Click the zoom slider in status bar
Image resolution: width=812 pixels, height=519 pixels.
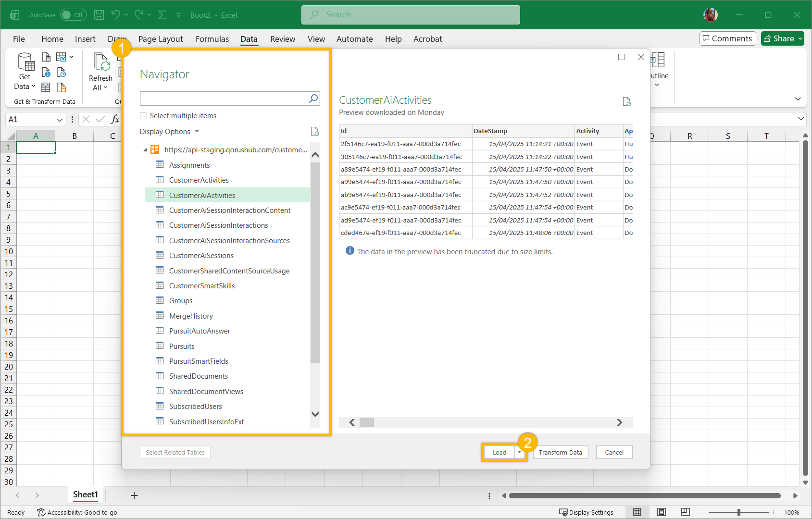click(738, 512)
